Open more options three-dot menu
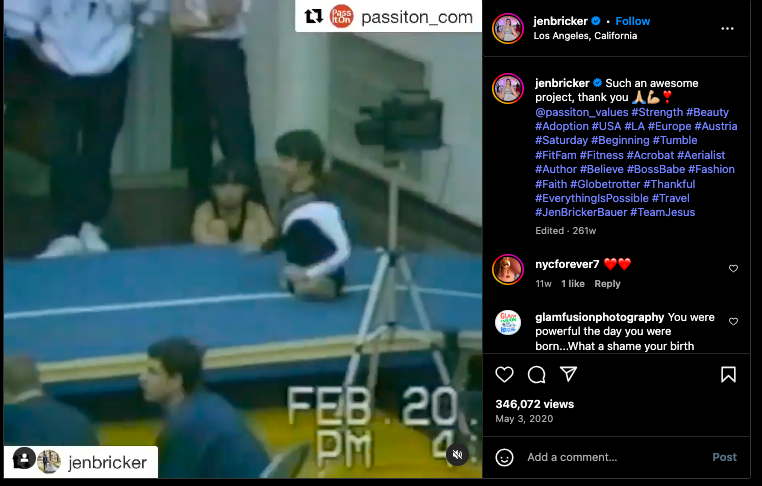Viewport: 762px width, 486px height. point(727,29)
